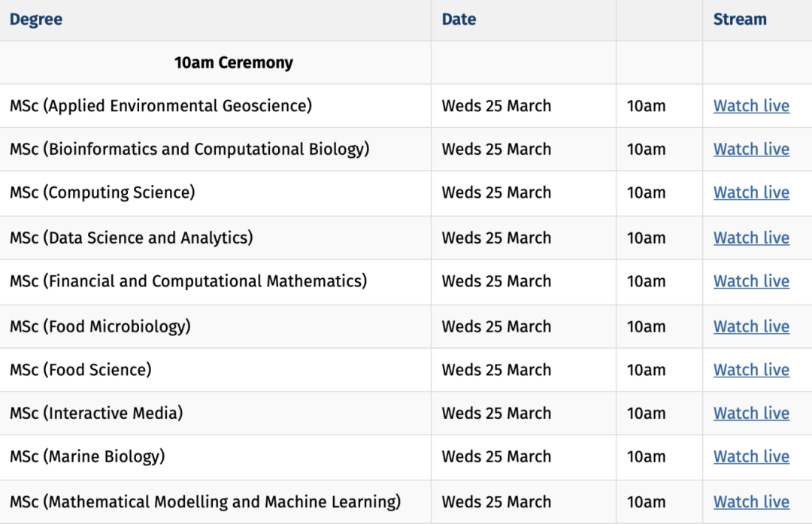
Task: Click Watch live for MSc Computing Science
Action: (x=751, y=193)
